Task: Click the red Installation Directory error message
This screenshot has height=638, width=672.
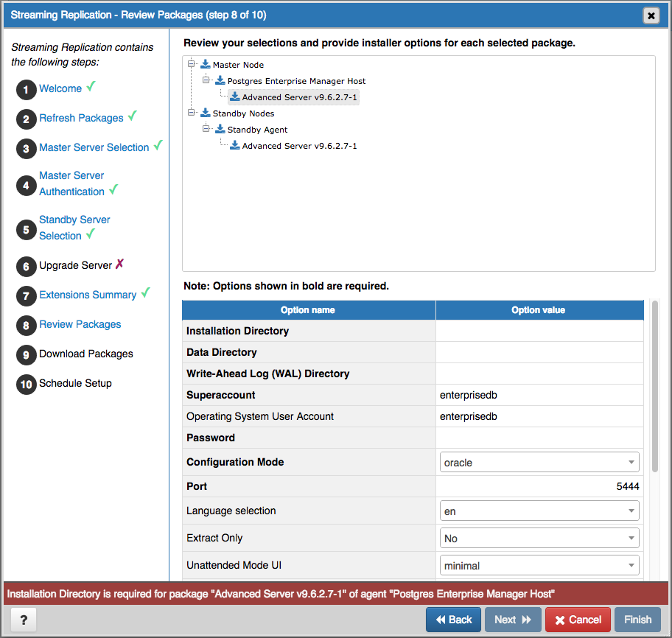Action: [x=281, y=594]
